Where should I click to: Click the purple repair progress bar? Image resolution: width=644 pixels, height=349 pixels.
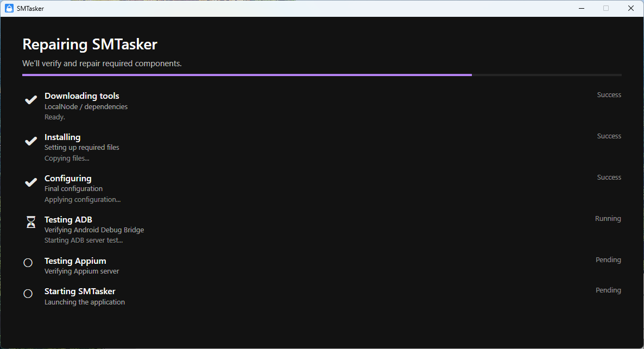click(x=247, y=75)
